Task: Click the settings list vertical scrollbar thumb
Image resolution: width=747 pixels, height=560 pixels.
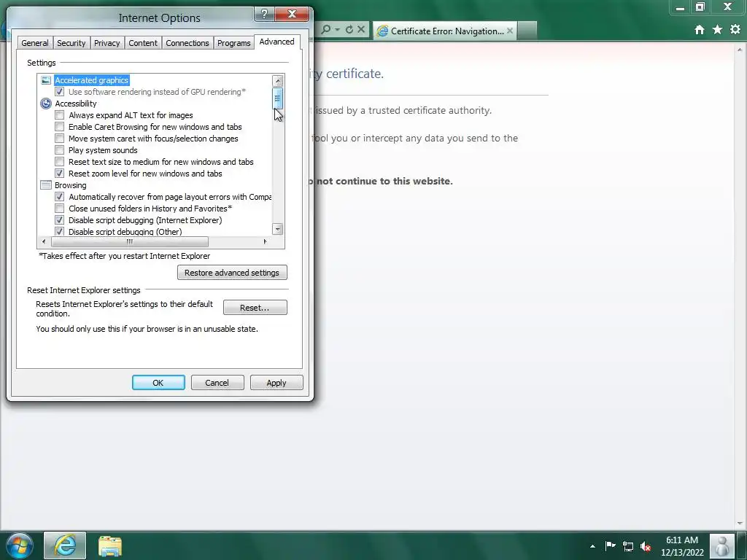Action: tap(278, 98)
